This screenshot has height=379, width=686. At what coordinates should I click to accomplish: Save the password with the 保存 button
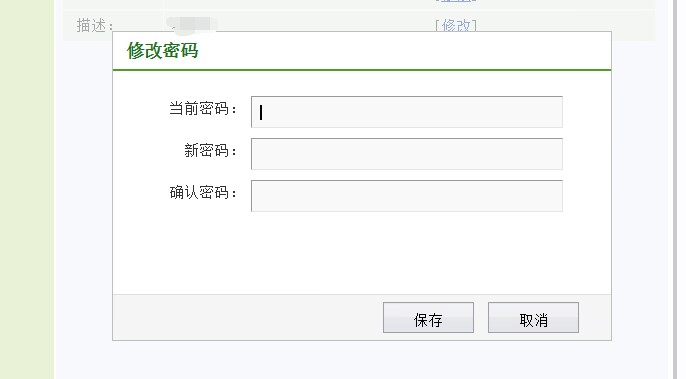click(428, 318)
